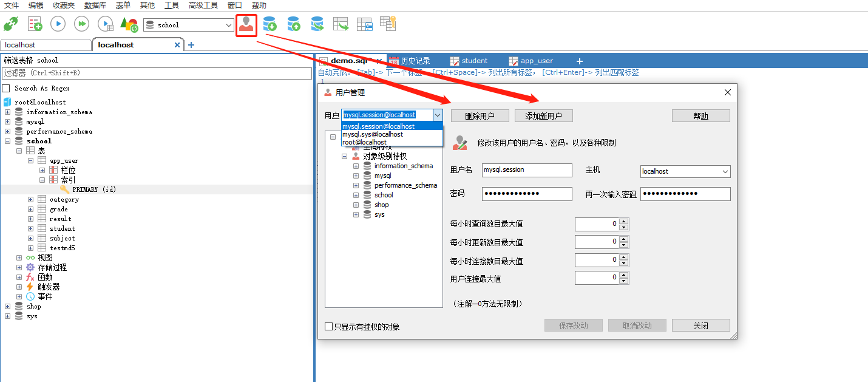
Task: Decrease 用户连接最大值 with down arrow
Action: point(624,281)
